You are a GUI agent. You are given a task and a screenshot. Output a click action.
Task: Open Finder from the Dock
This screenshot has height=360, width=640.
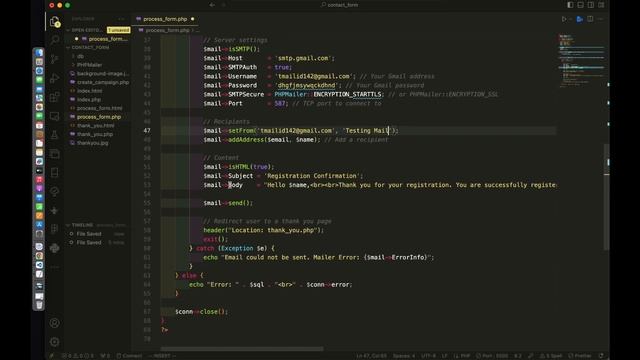click(39, 53)
